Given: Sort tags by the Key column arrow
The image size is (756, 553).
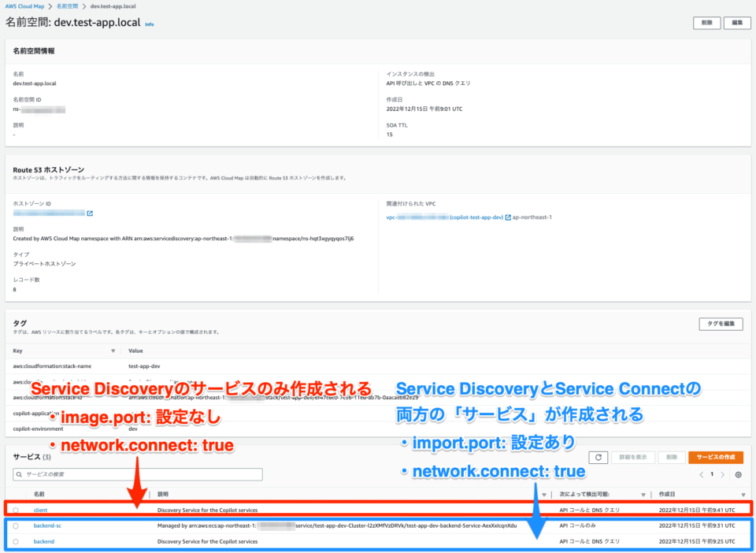Looking at the screenshot, I should [x=113, y=351].
